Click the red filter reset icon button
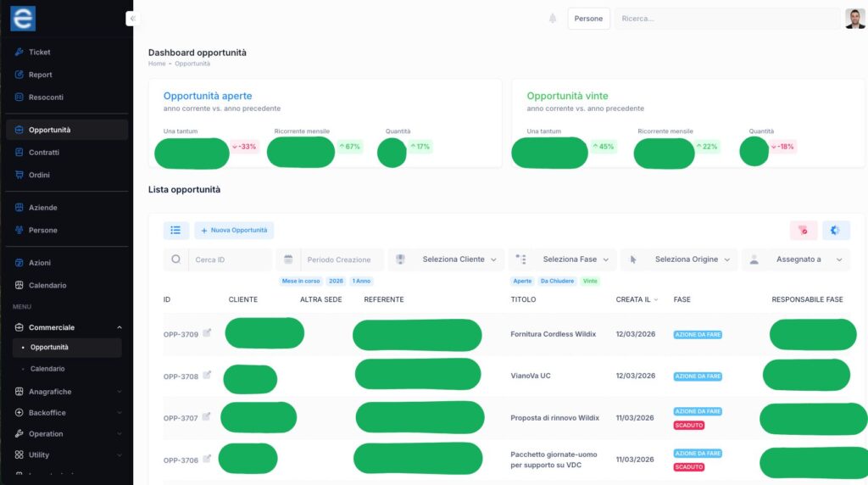 click(x=803, y=231)
